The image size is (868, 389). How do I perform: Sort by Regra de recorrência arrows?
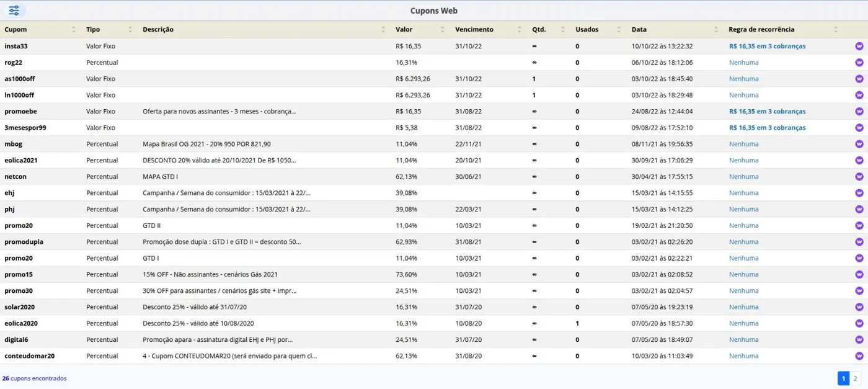pyautogui.click(x=836, y=29)
